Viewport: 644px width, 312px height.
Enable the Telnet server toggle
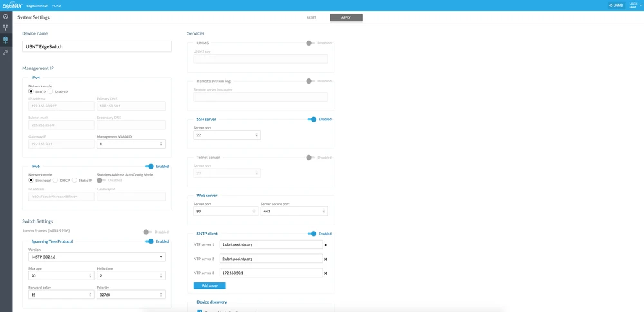coord(310,158)
